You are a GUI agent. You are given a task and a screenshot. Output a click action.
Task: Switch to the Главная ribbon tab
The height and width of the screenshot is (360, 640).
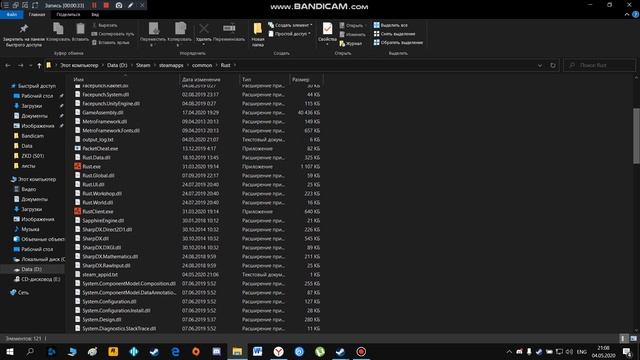click(37, 15)
